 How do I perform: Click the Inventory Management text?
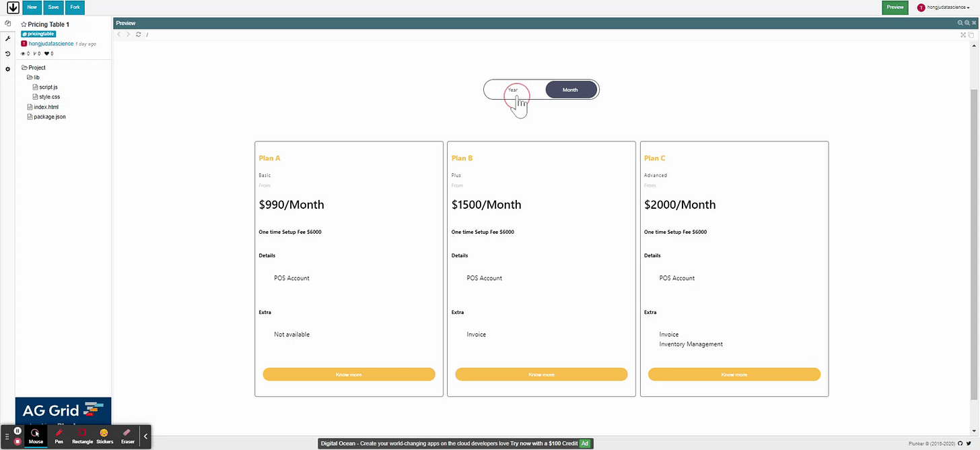(691, 344)
